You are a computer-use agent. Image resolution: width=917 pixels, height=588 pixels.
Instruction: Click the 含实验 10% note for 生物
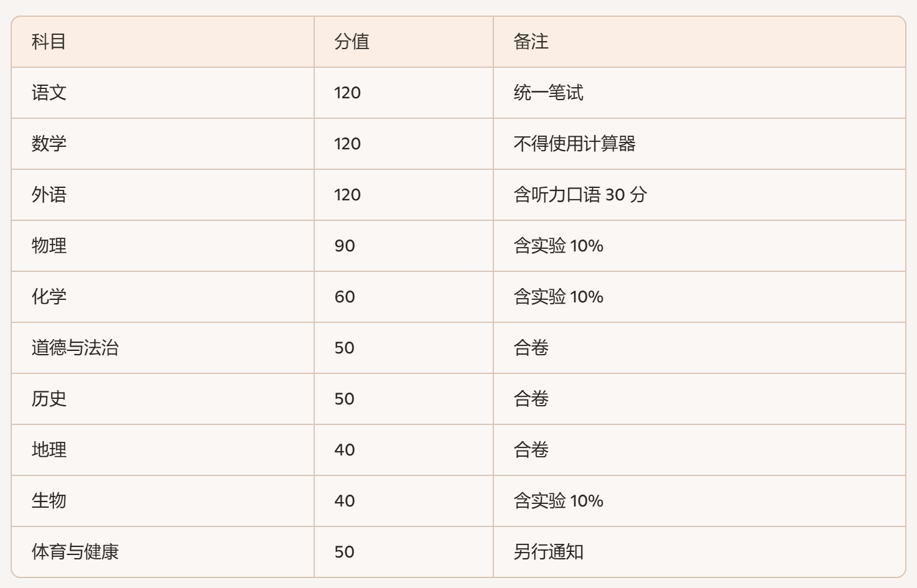pos(558,501)
